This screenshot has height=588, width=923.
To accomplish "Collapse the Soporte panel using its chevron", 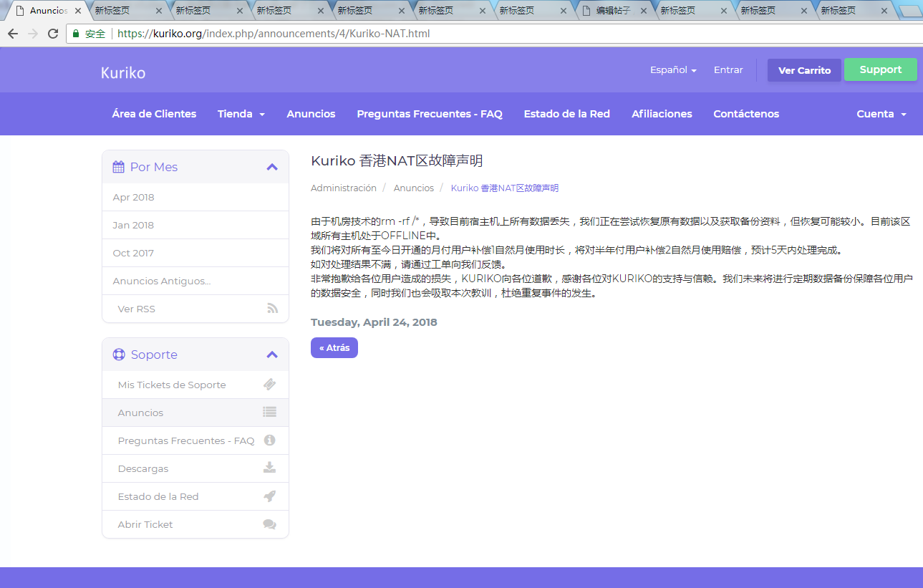I will click(272, 355).
